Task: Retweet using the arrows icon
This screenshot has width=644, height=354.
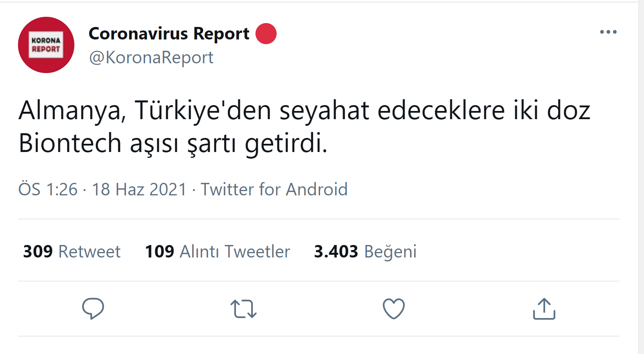Action: (243, 309)
